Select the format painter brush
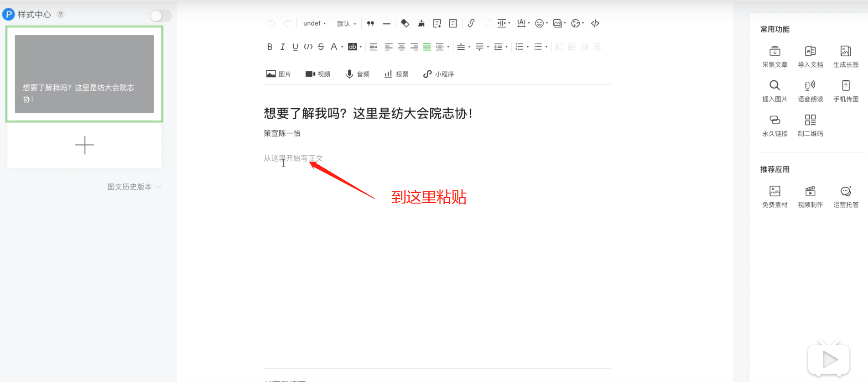Screen dimensions: 868x382 click(x=421, y=23)
